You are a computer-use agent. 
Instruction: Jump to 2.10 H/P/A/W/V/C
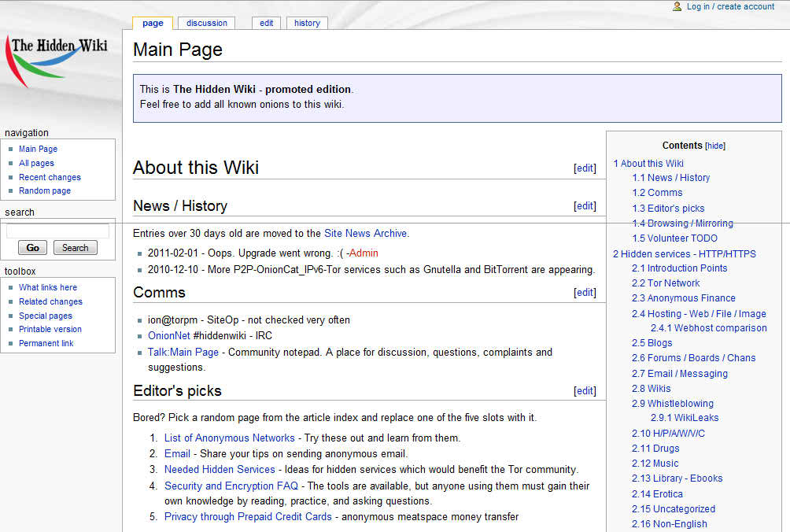pos(669,434)
